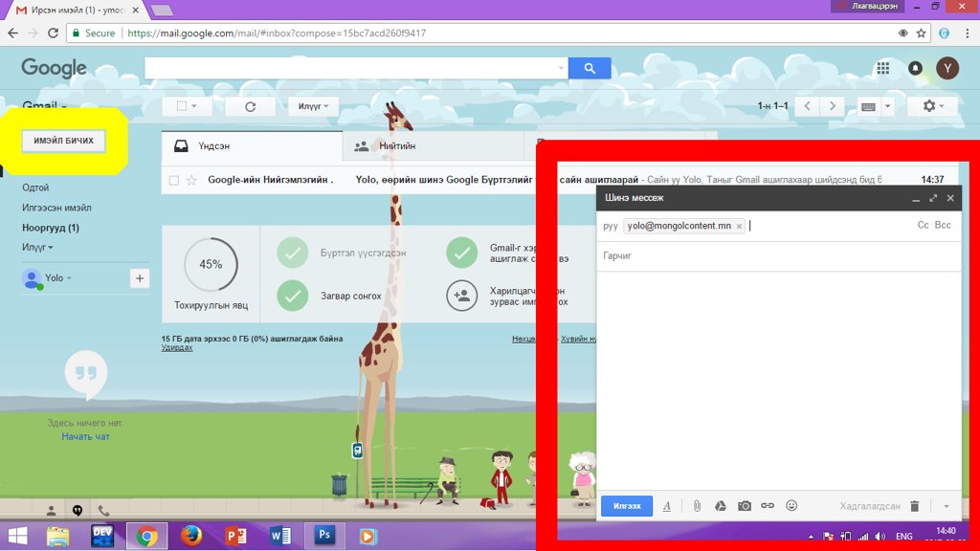The width and height of the screenshot is (980, 551).
Task: Open formatting options in compose toolbar
Action: 667,506
